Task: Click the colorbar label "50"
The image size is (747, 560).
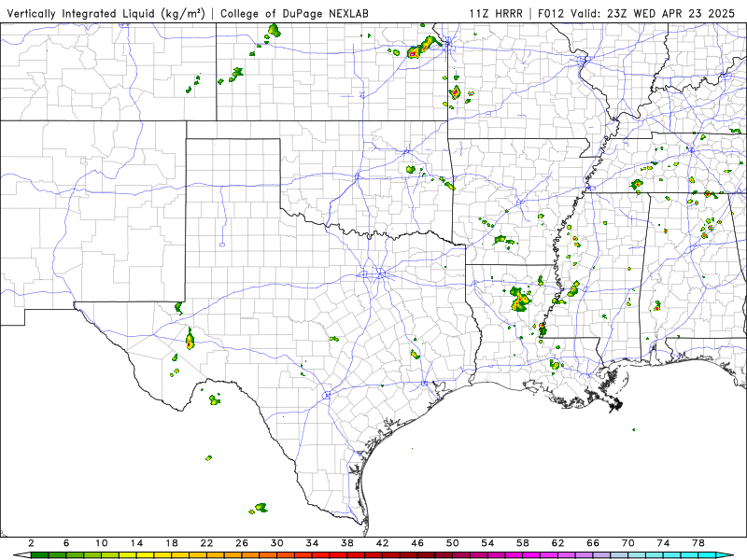Action: point(453,543)
